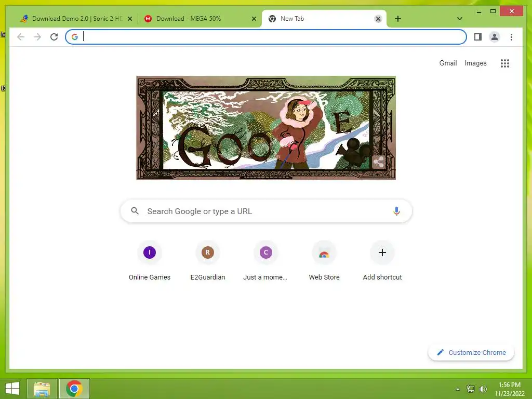Open the Images link
The width and height of the screenshot is (532, 399).
(x=475, y=63)
